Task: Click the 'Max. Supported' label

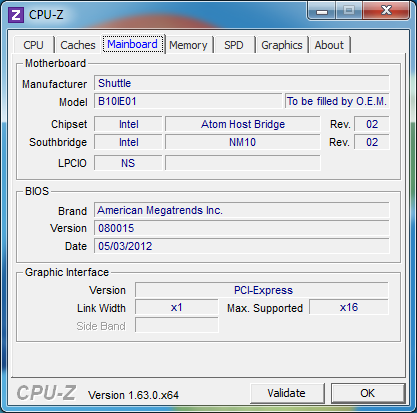Action: coord(265,308)
